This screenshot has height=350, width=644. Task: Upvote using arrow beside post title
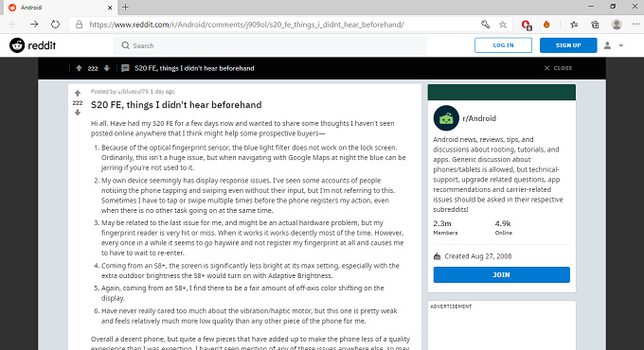pyautogui.click(x=78, y=93)
